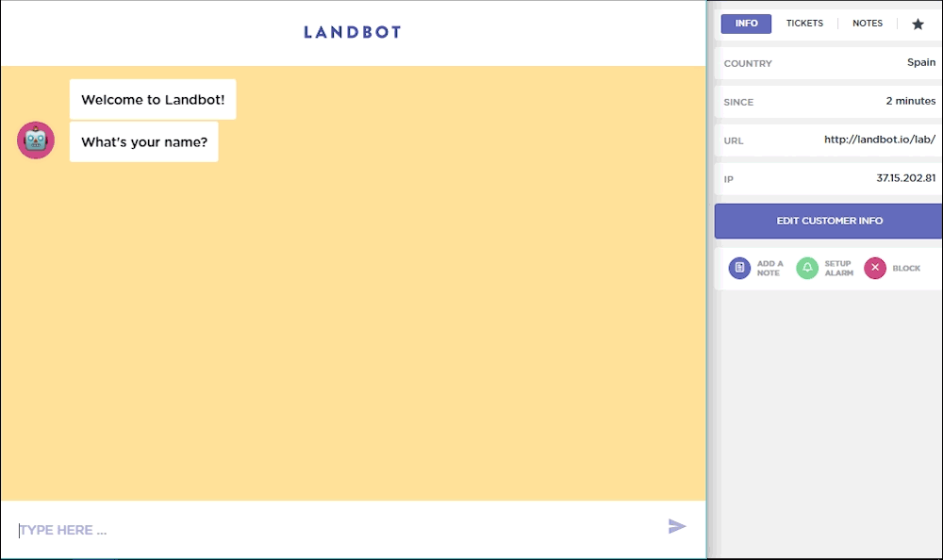The image size is (943, 560).
Task: Open the NOTES tab
Action: point(868,24)
